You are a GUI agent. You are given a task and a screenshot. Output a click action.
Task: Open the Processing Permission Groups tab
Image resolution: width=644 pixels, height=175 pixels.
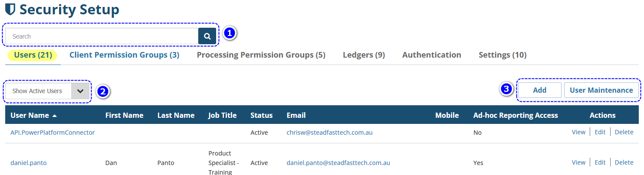click(x=261, y=55)
